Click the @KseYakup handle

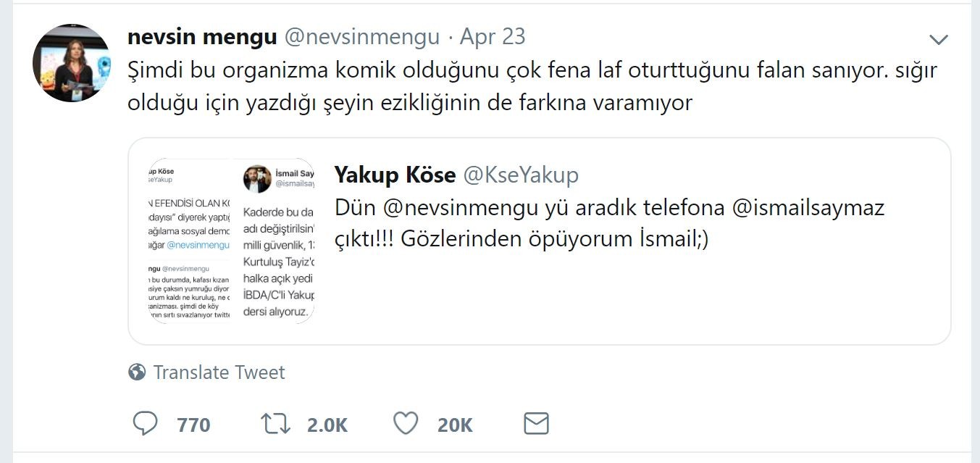click(521, 175)
